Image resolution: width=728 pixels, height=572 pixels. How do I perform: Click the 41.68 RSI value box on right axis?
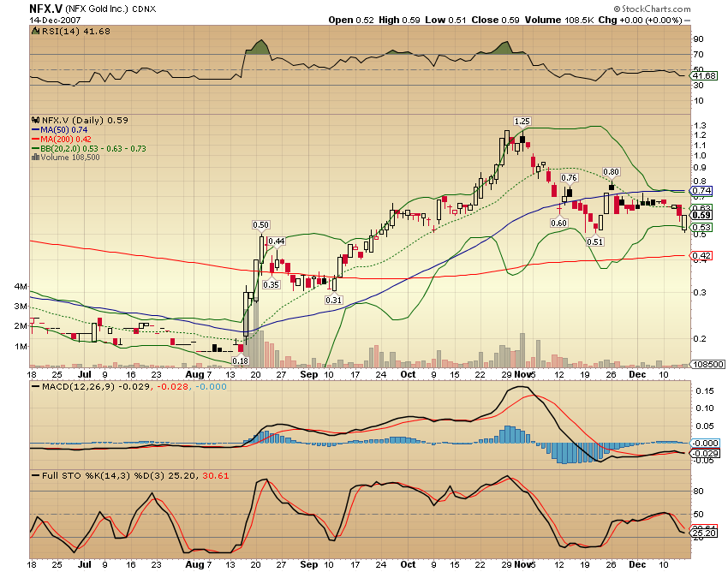705,76
